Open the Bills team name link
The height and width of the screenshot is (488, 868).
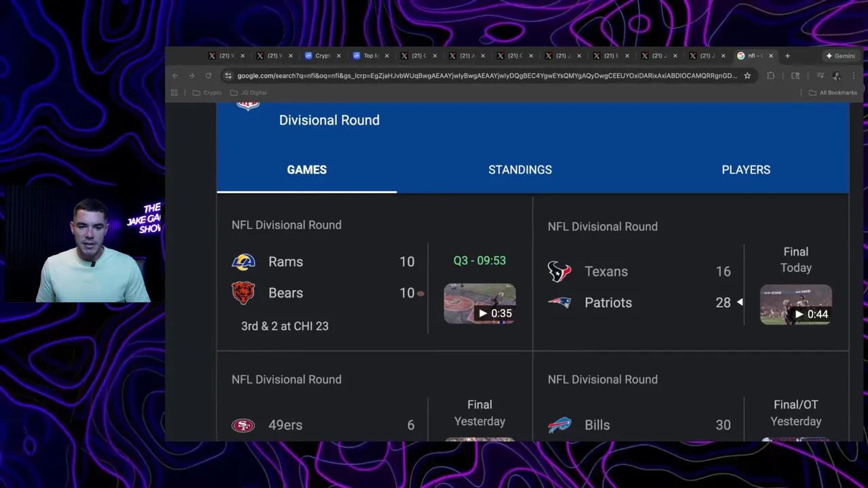597,425
